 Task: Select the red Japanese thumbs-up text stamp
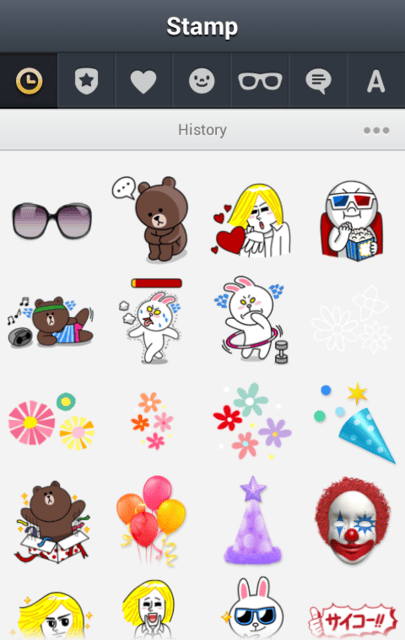pyautogui.click(x=352, y=620)
